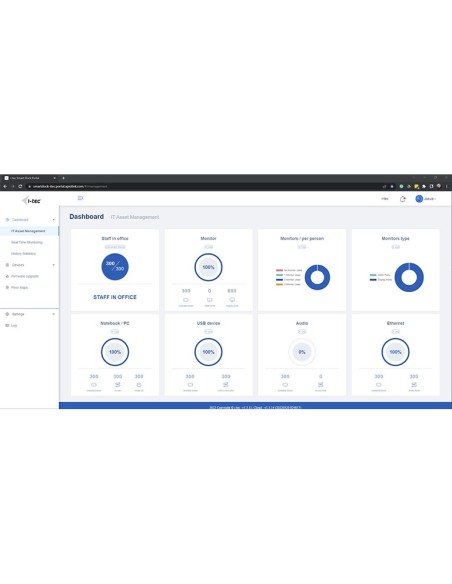Click the first dock icon in Ethernet card

pos(379,385)
